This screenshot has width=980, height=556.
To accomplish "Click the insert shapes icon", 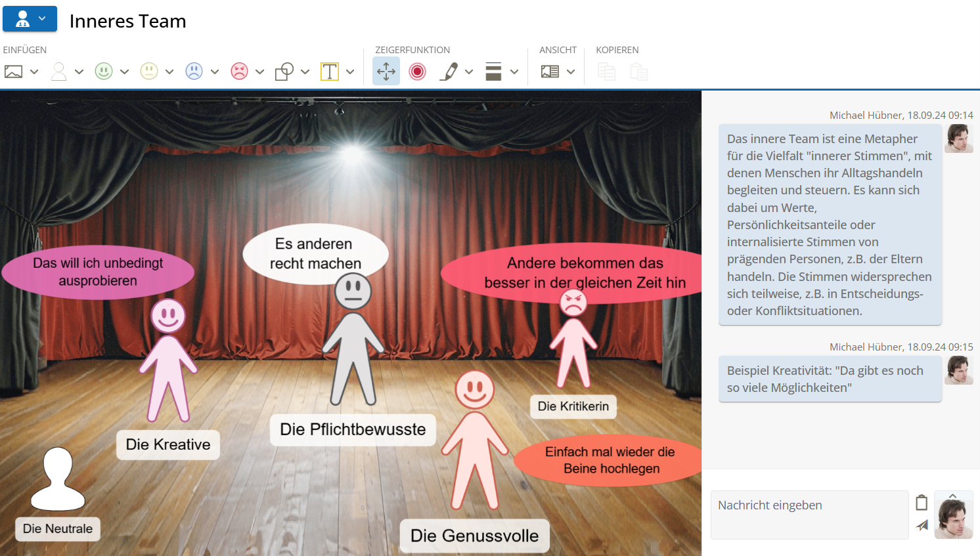I will coord(284,72).
